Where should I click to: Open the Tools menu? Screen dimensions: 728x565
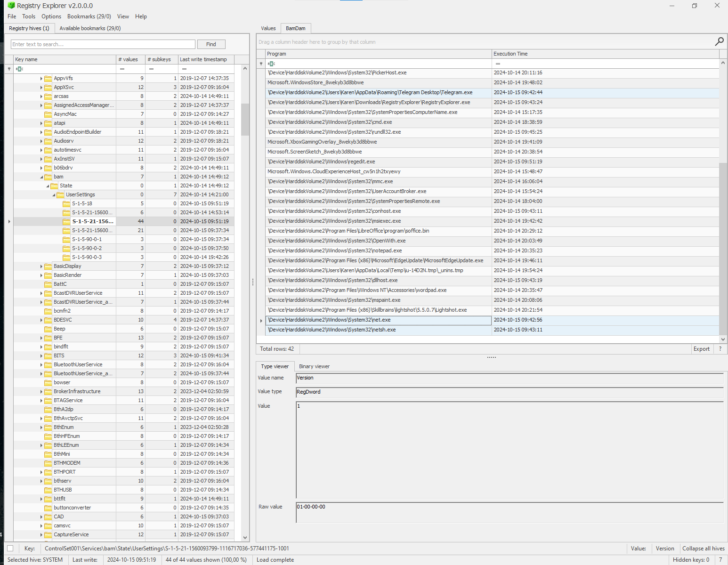(x=29, y=16)
